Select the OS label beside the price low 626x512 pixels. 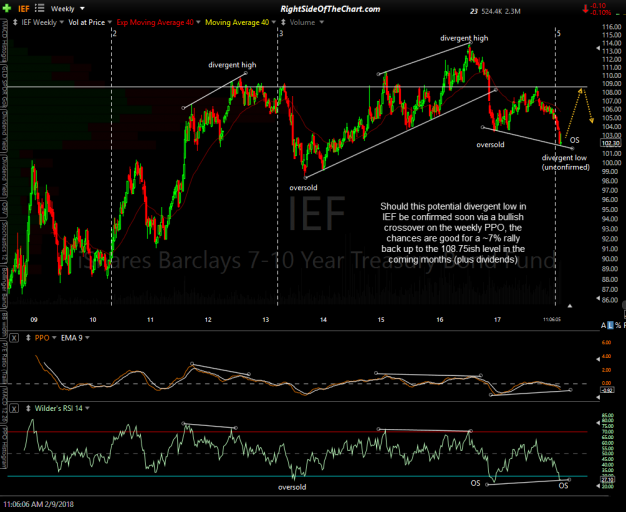point(574,140)
